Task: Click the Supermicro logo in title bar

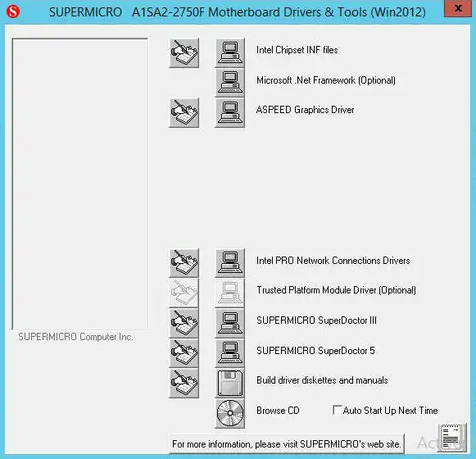Action: (x=13, y=11)
